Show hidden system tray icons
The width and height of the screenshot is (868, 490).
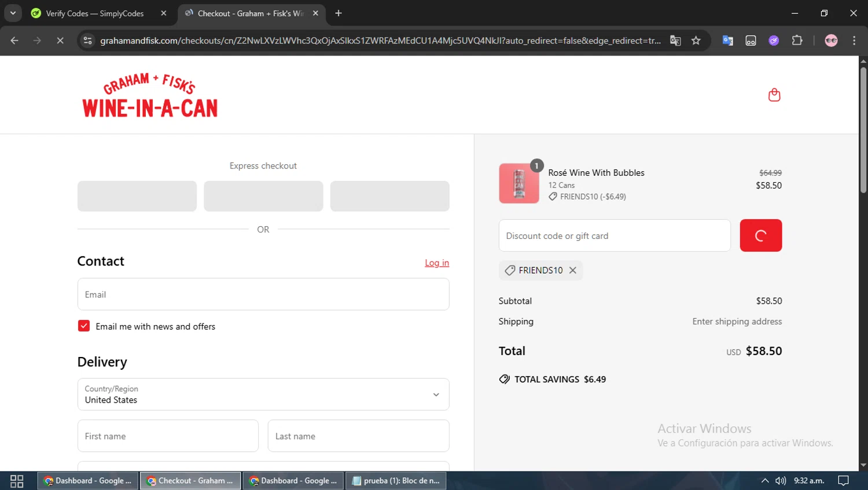click(765, 481)
